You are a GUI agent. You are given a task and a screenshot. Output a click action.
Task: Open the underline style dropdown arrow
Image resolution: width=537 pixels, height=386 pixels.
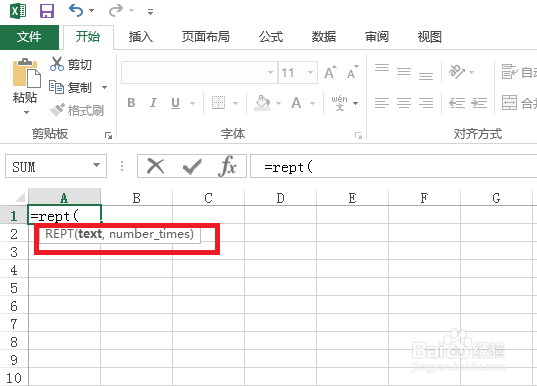[x=193, y=103]
